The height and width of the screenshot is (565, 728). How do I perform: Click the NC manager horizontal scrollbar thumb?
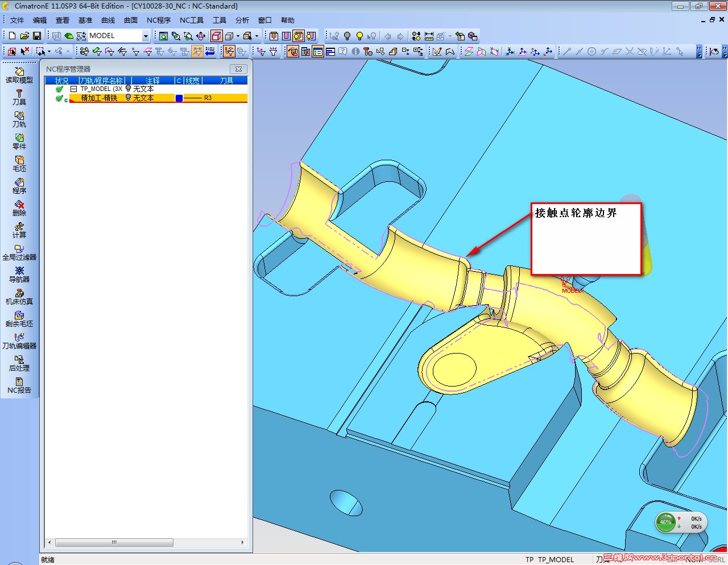coord(114,542)
